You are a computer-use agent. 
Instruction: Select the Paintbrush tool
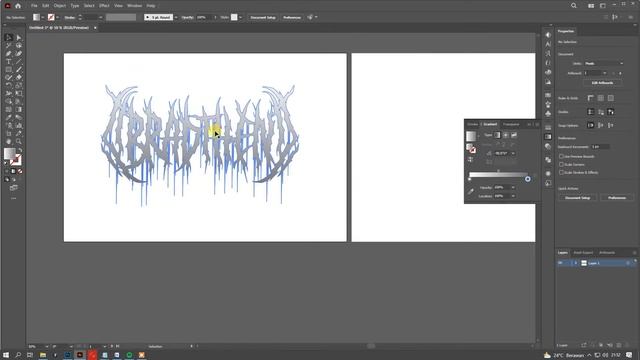19,69
